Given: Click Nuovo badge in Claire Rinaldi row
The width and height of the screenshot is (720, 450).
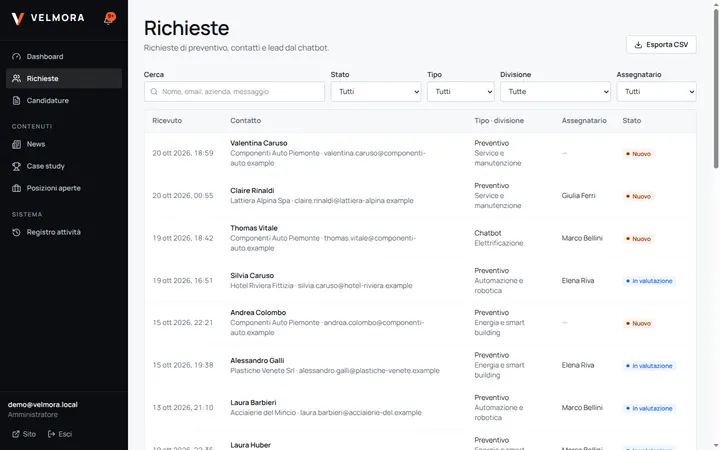Looking at the screenshot, I should tap(638, 196).
